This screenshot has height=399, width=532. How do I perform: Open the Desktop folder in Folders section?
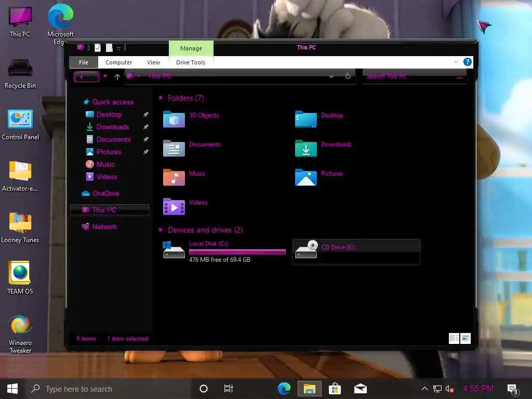click(319, 119)
